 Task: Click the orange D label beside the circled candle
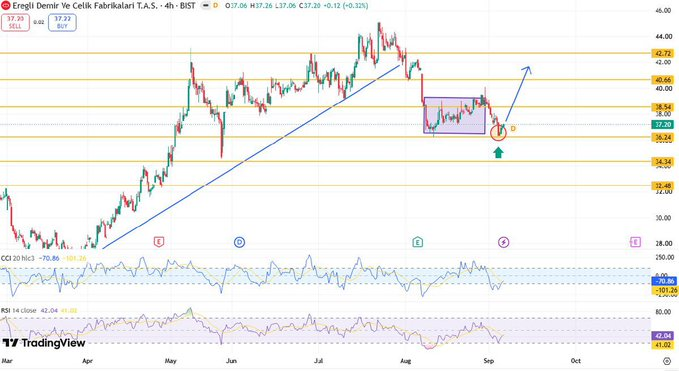[513, 129]
